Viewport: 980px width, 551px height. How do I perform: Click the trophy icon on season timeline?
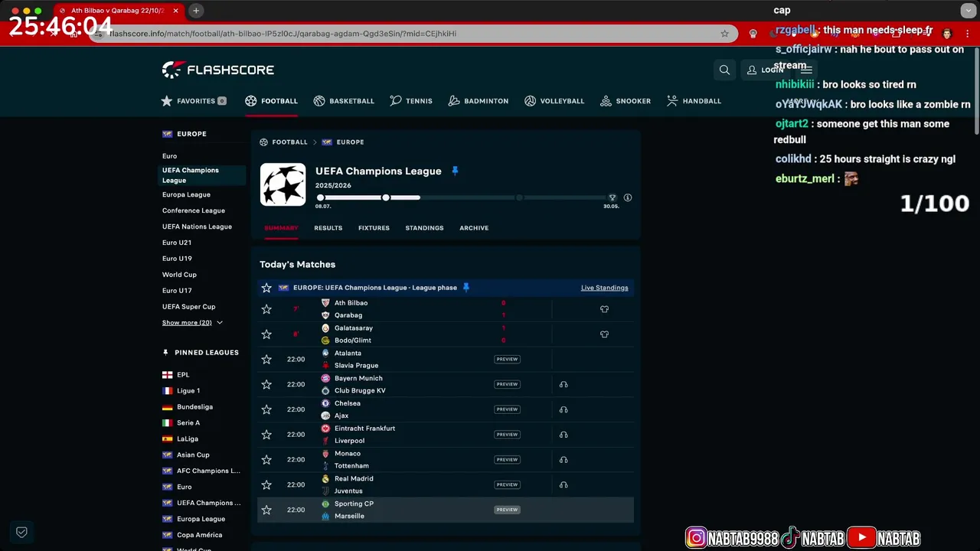[x=612, y=197]
